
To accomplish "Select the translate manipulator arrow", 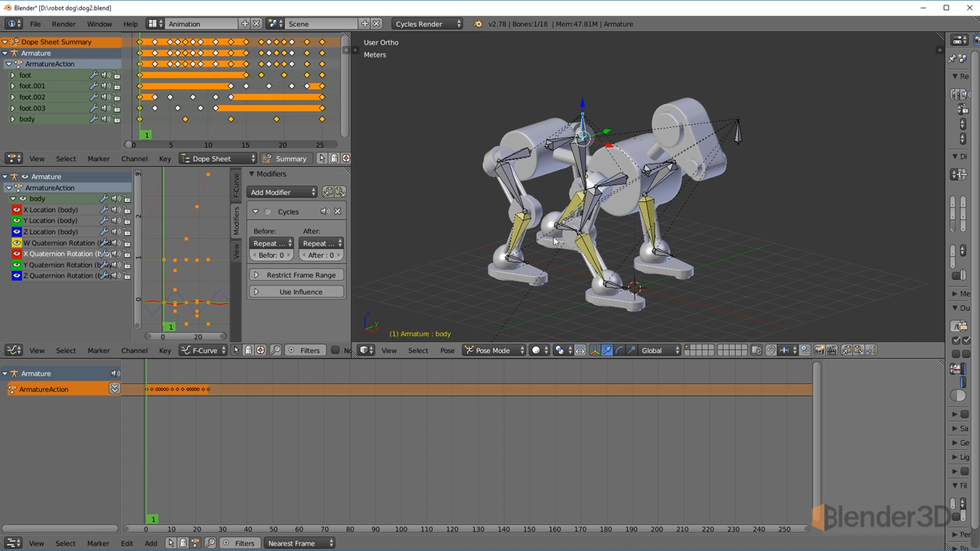I will (x=606, y=350).
